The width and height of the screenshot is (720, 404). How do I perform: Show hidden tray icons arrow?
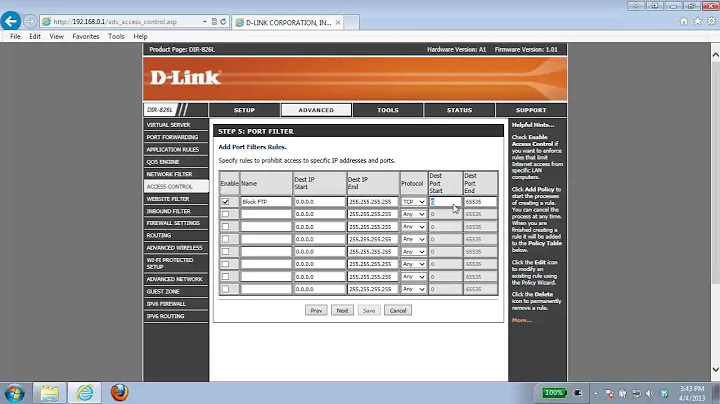click(596, 393)
